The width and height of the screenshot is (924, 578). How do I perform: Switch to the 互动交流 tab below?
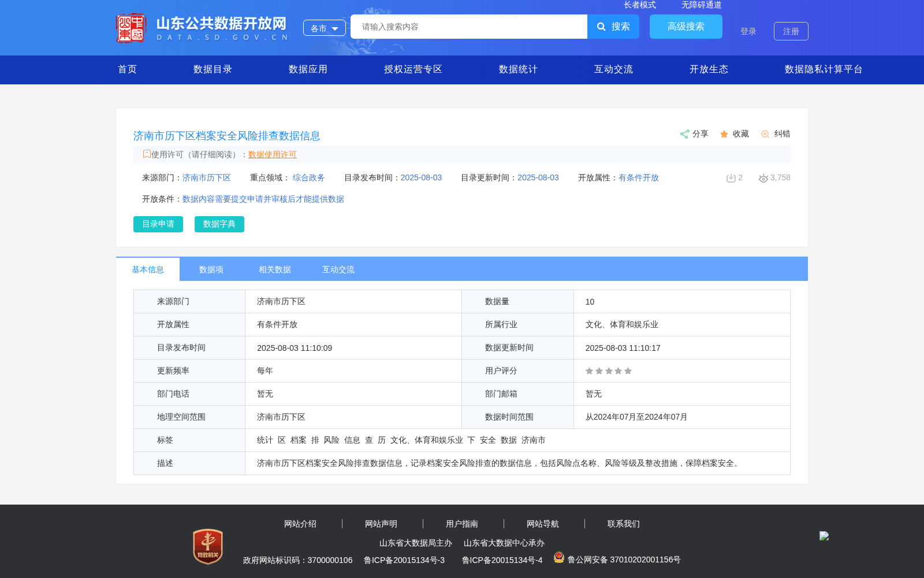pyautogui.click(x=338, y=269)
